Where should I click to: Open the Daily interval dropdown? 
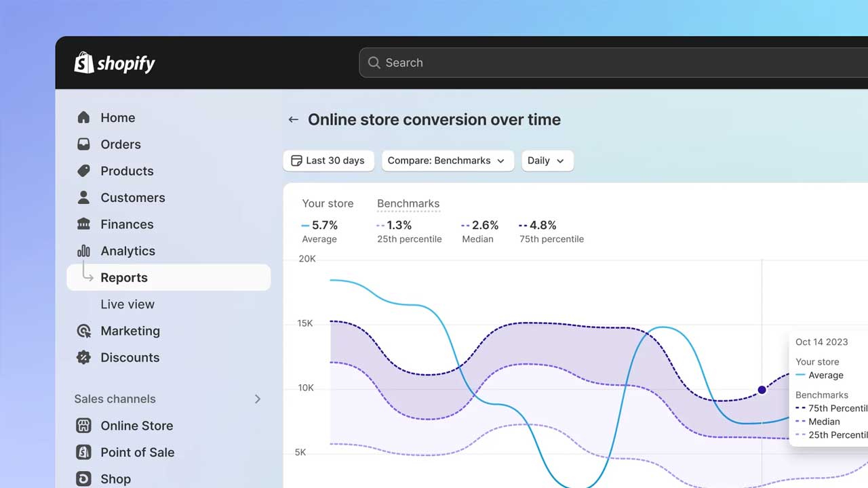pos(547,161)
